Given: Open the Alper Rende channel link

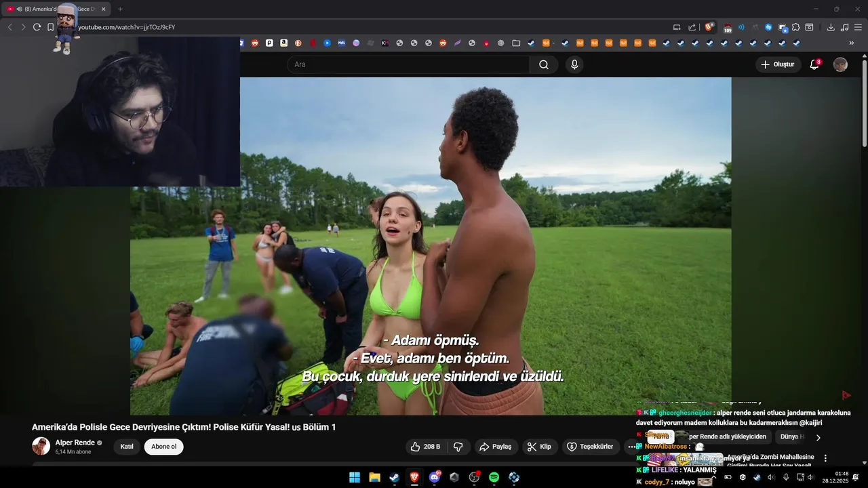Looking at the screenshot, I should pyautogui.click(x=75, y=443).
